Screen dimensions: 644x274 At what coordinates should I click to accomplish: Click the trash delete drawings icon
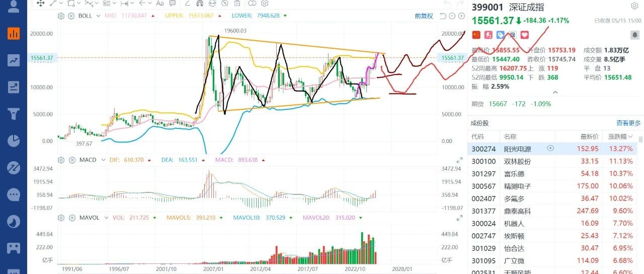coord(237,3)
